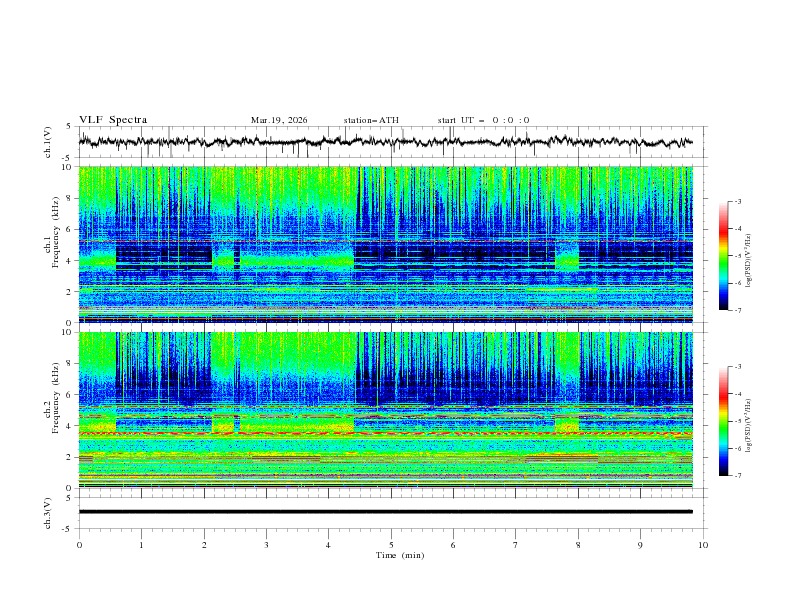Click tick label "7" on the Time axis

point(516,545)
